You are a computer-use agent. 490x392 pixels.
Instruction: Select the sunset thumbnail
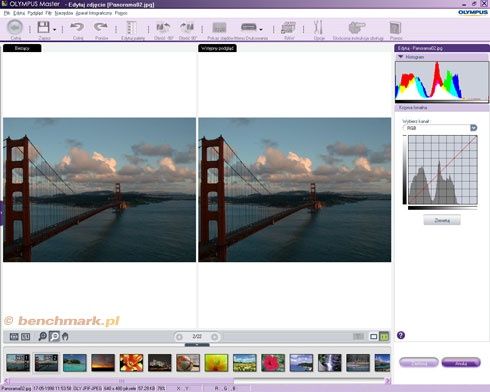[103, 363]
